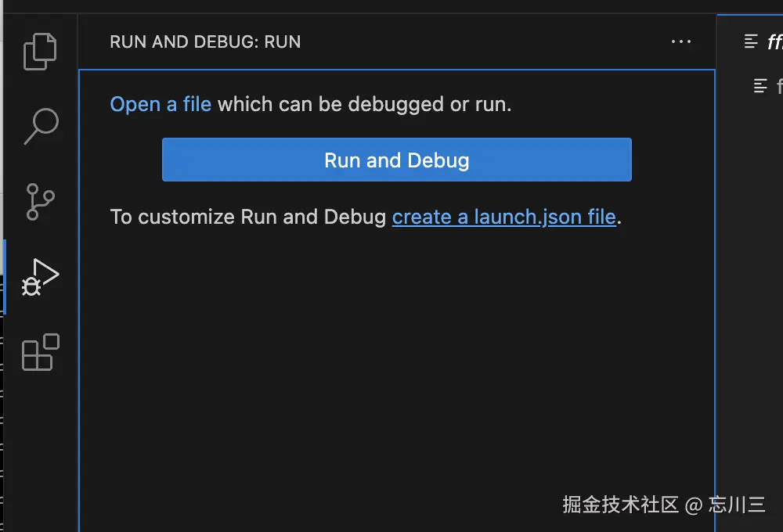
Task: Click the 掘金技术社区 watermark text
Action: 620,505
